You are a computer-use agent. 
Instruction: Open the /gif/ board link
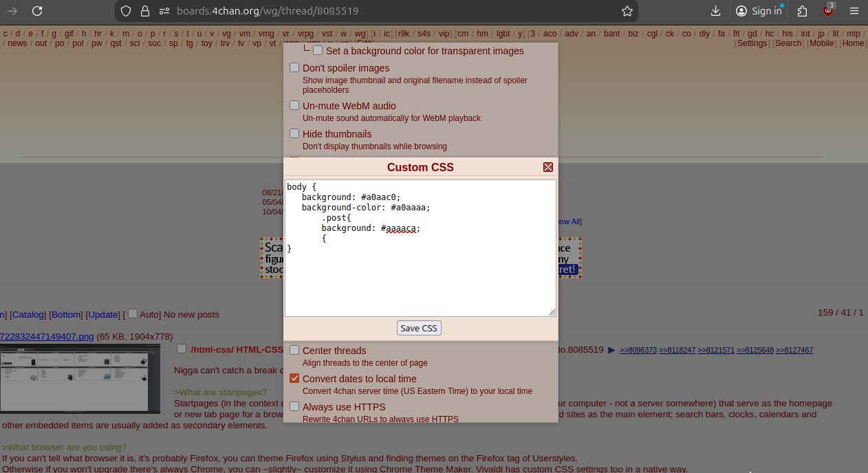coord(69,33)
